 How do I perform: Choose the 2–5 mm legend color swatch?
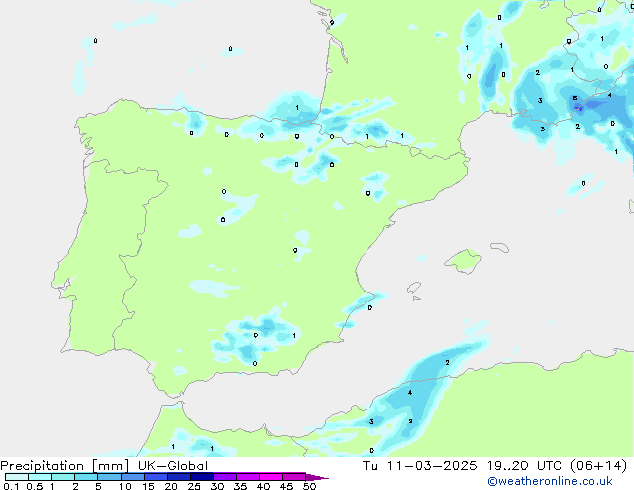click(x=86, y=477)
